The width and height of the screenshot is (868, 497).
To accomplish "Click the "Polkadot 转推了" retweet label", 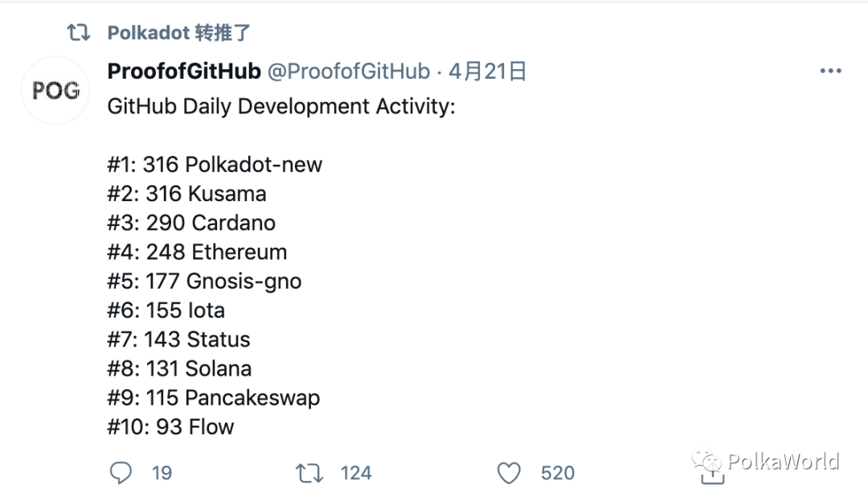I will pyautogui.click(x=179, y=33).
